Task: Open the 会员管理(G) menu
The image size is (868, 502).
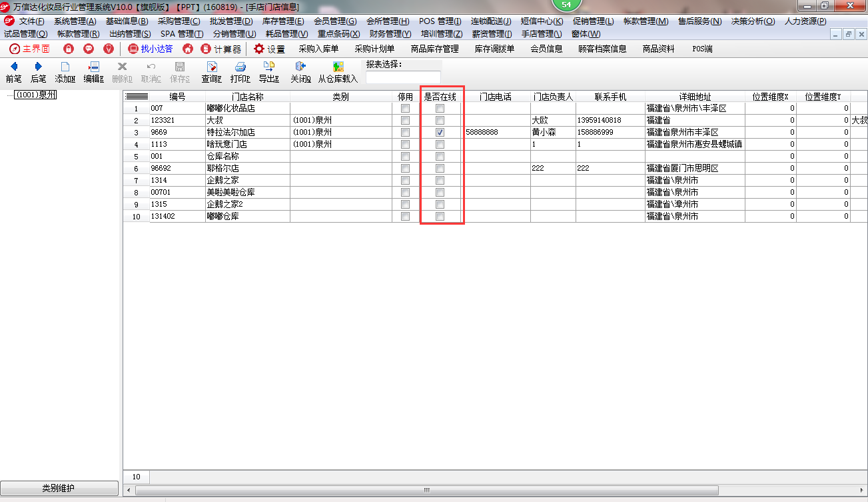Action: tap(334, 21)
